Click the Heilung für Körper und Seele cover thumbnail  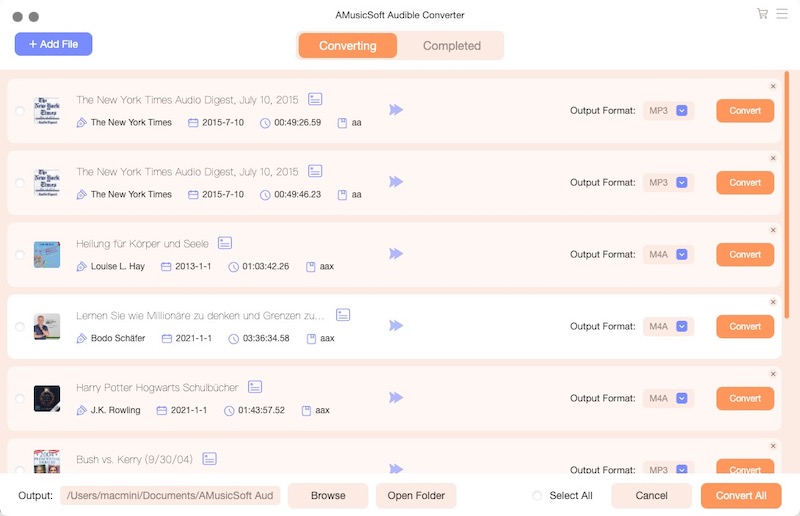pyautogui.click(x=47, y=255)
